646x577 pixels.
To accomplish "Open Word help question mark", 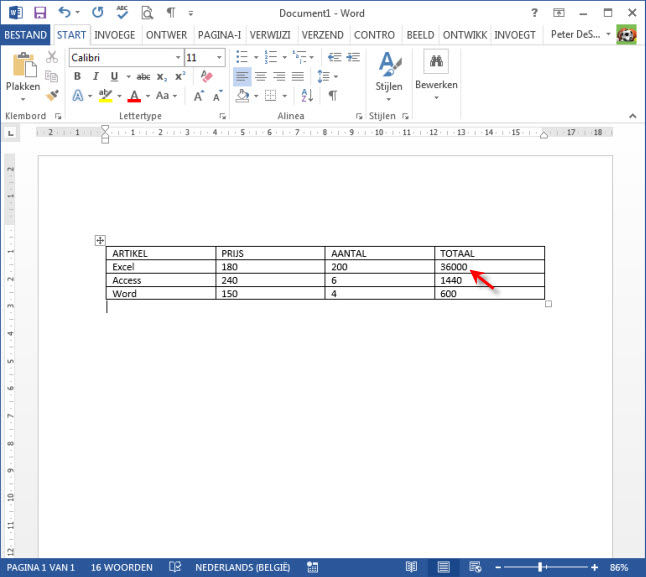I will pos(534,12).
